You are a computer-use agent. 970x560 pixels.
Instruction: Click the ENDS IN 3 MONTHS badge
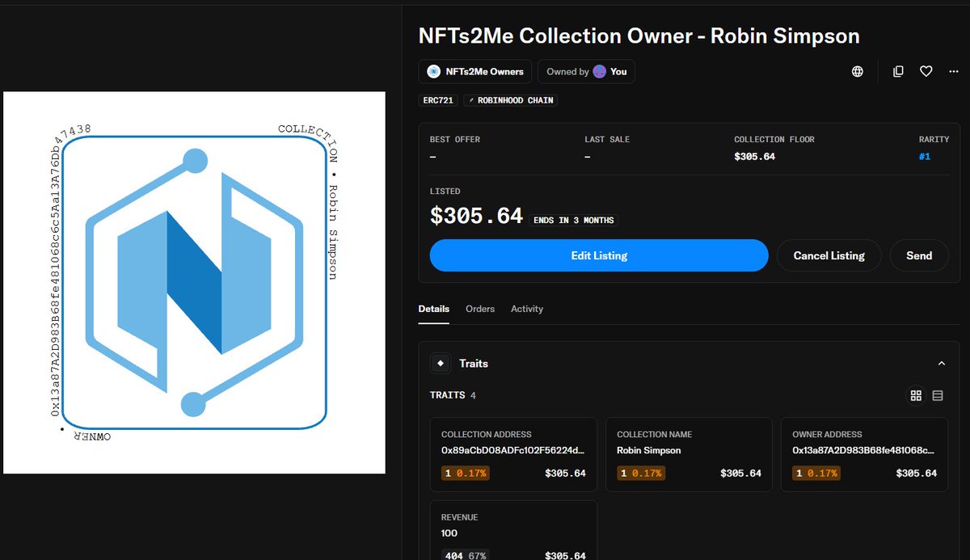click(x=573, y=221)
